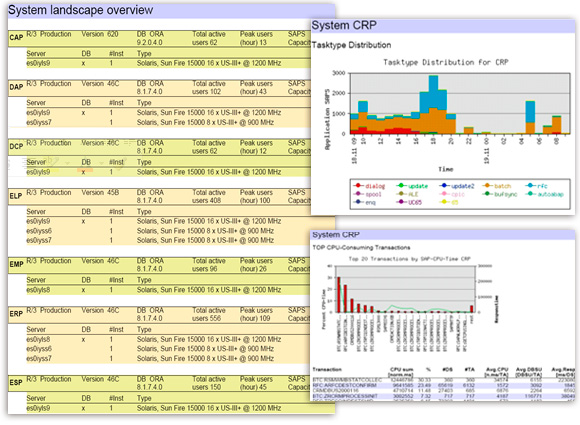The width and height of the screenshot is (580, 425).
Task: Click server es0iyls8 under the EMP system
Action: [38, 290]
